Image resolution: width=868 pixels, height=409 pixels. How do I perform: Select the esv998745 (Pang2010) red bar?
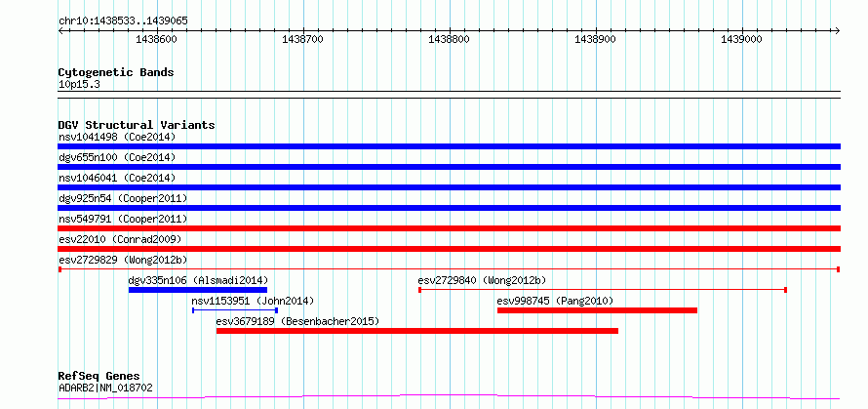pyautogui.click(x=597, y=310)
